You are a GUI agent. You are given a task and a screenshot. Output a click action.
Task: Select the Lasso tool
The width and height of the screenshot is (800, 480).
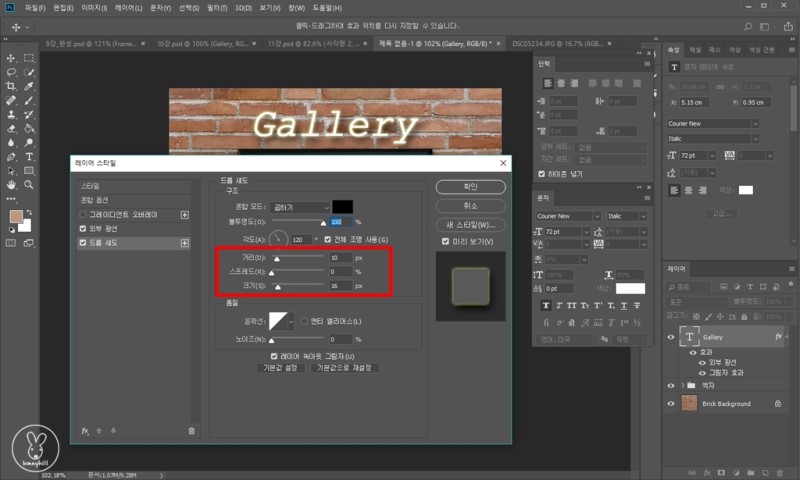tap(11, 72)
